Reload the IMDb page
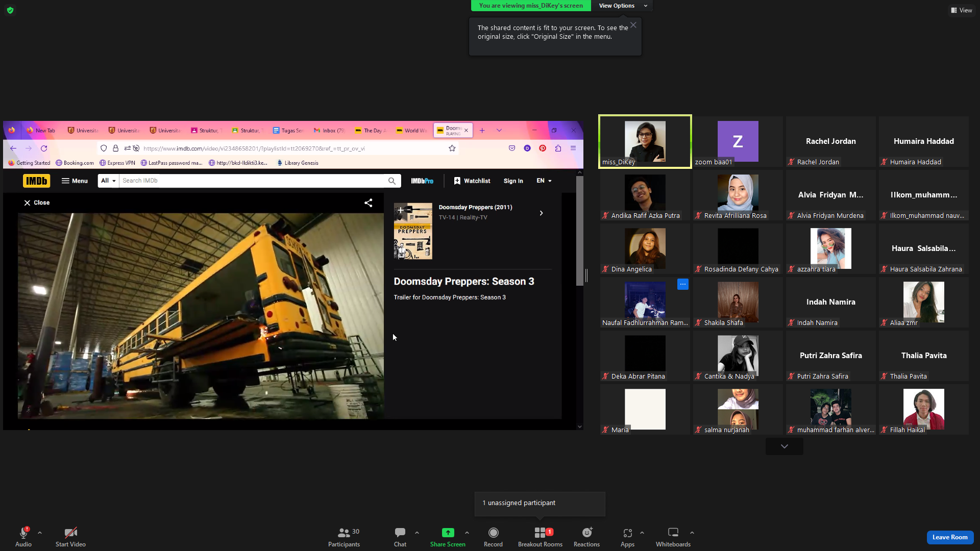Viewport: 980px width, 551px height. [44, 148]
